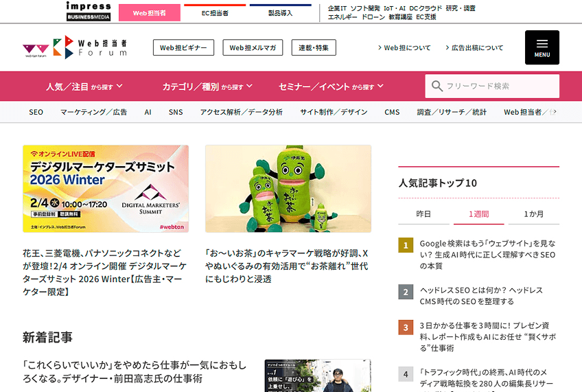Select the 製品導入 top tab
Screen dimensions: 582x392
click(x=281, y=12)
